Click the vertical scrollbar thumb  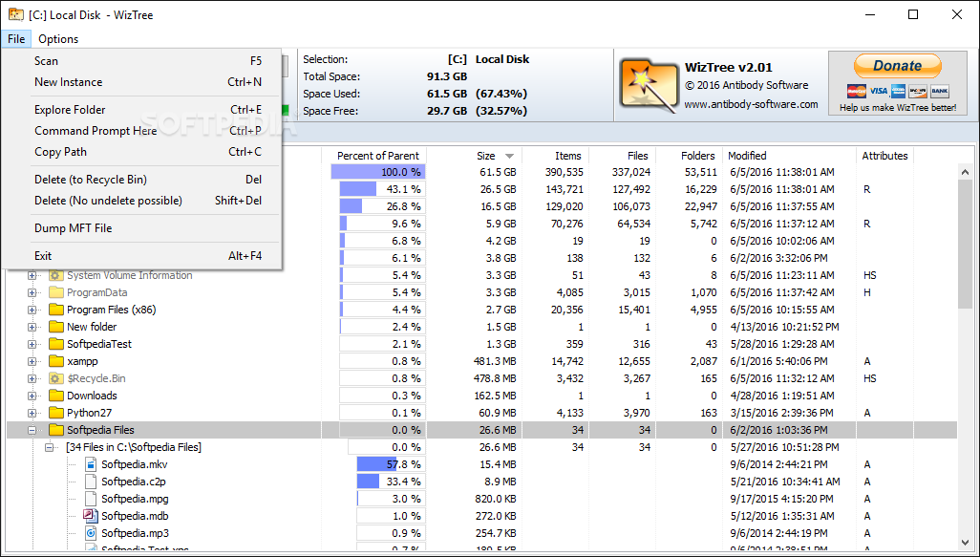[965, 243]
